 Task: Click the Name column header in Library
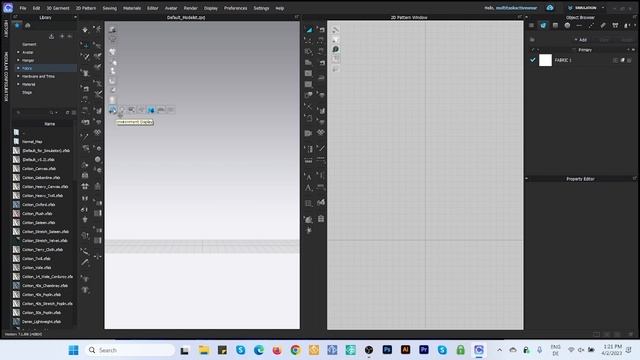tap(49, 124)
